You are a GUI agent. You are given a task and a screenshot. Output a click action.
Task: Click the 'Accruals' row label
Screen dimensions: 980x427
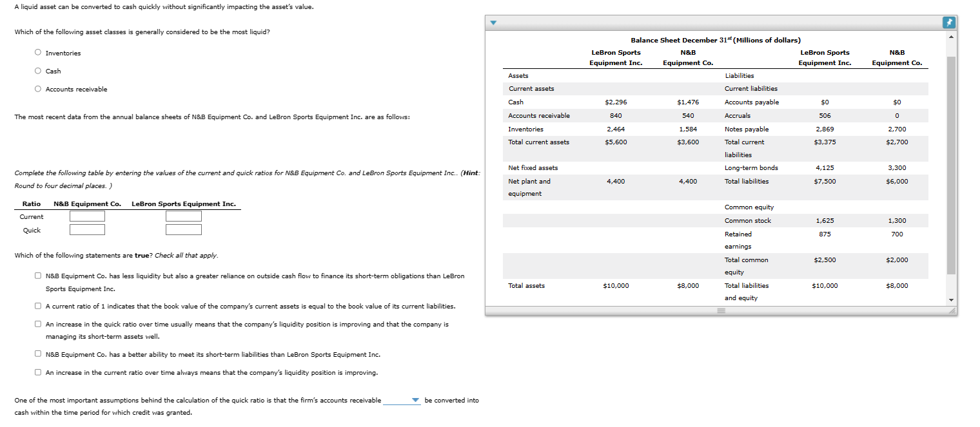pos(738,115)
